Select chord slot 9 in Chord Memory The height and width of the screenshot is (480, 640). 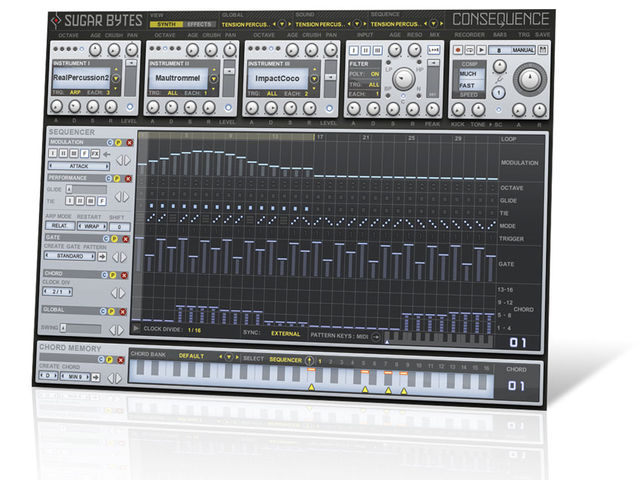pos(407,365)
